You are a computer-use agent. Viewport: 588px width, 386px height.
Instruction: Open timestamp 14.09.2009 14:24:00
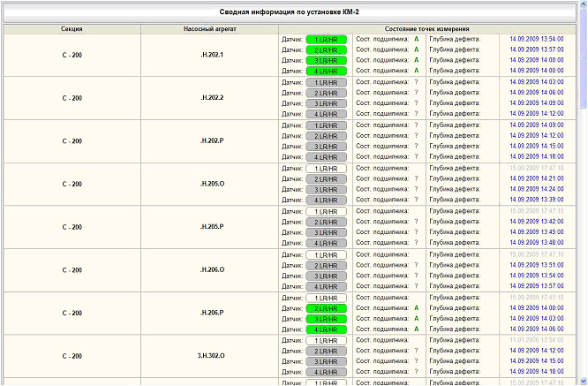(537, 189)
